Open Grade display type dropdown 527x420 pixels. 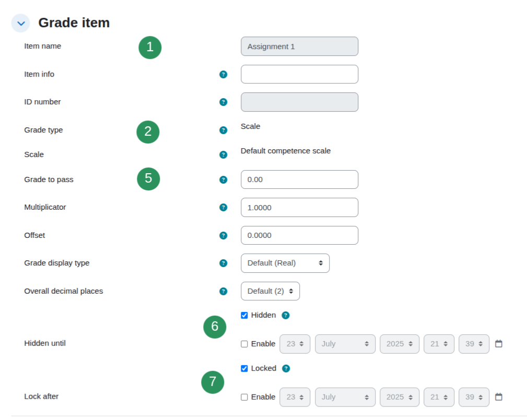point(285,263)
